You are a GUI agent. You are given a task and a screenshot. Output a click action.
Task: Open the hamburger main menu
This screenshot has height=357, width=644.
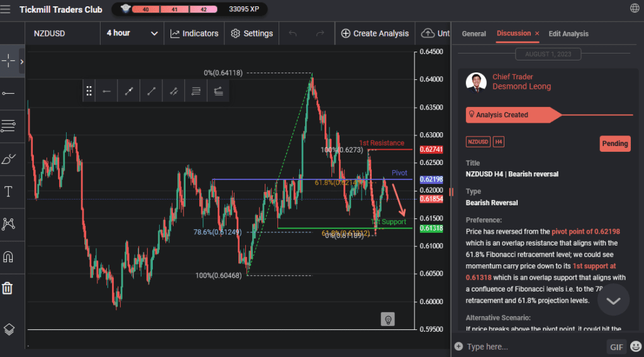pyautogui.click(x=5, y=9)
